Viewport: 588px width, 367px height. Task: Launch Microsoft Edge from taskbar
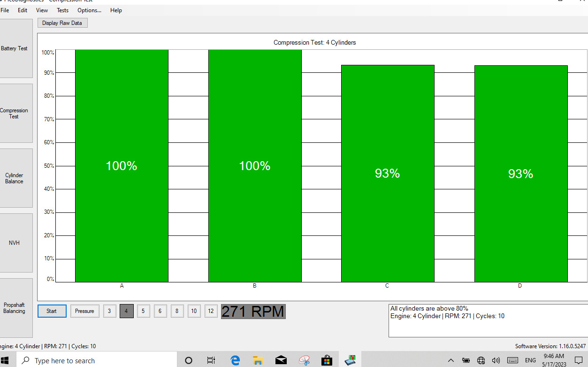click(235, 360)
